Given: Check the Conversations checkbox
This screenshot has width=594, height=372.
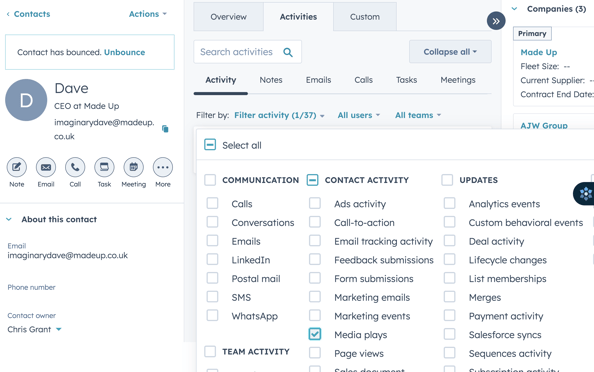Looking at the screenshot, I should [213, 222].
